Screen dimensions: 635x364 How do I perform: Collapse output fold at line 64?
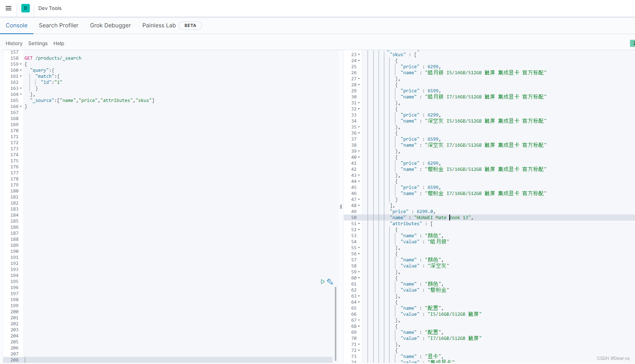click(359, 302)
